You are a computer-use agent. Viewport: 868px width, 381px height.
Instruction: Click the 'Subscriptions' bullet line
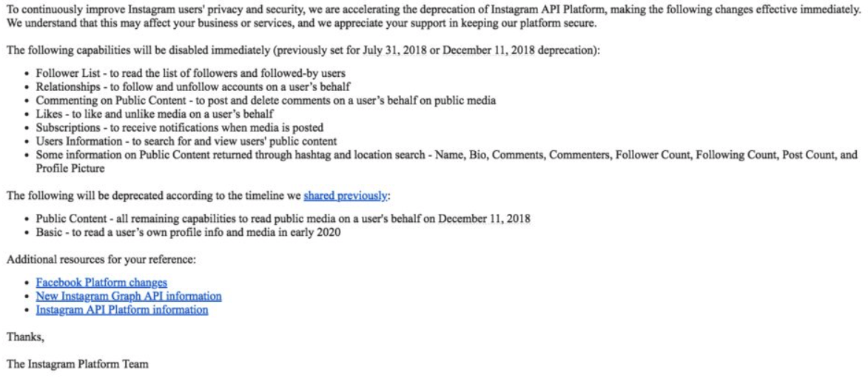[x=180, y=127]
